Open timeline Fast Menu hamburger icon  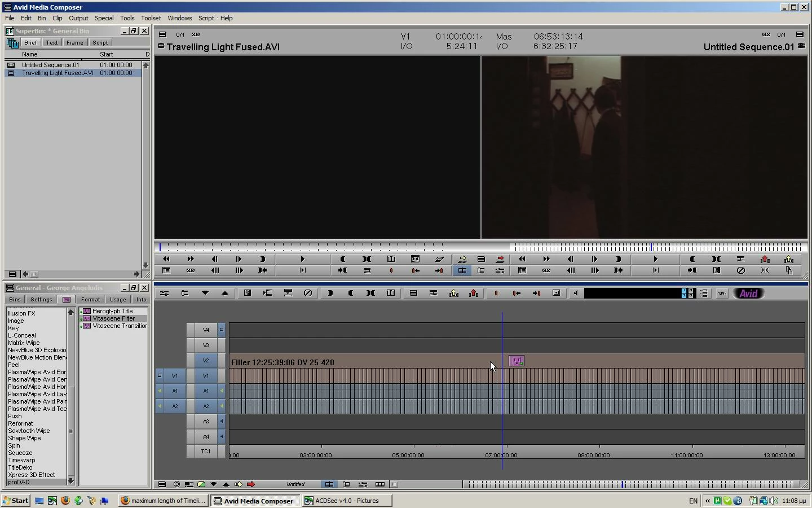(x=162, y=484)
